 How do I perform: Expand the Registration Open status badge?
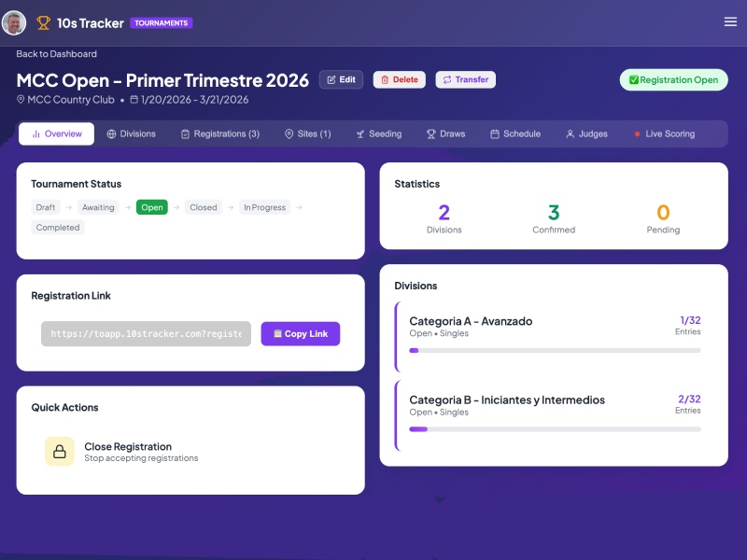[x=673, y=80]
